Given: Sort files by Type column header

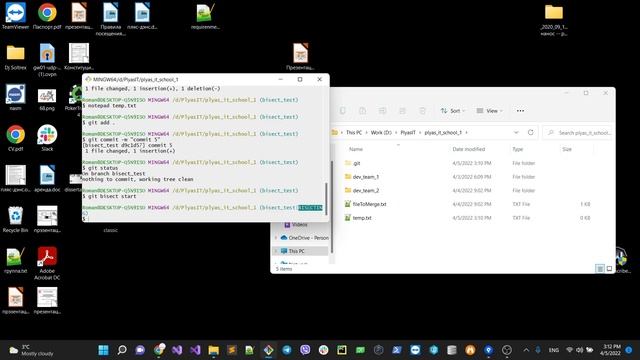Looking at the screenshot, I should click(x=518, y=149).
